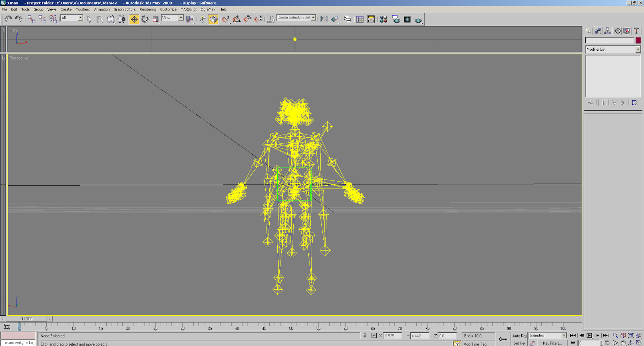
Task: Toggle Window/Crossing selection mode
Action: (122, 19)
